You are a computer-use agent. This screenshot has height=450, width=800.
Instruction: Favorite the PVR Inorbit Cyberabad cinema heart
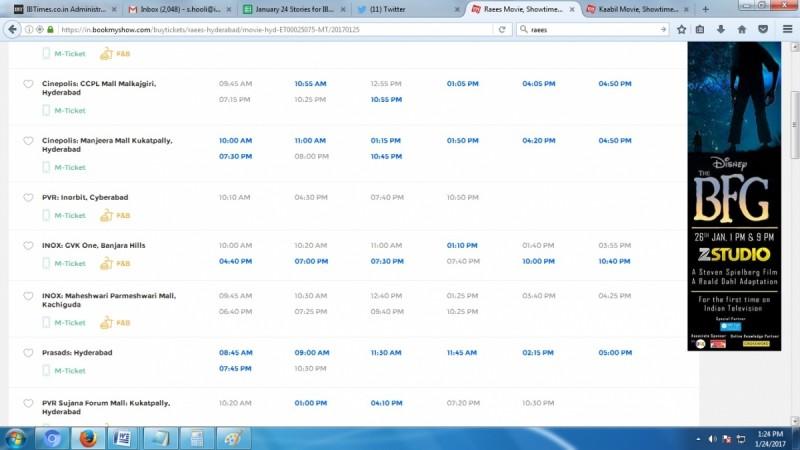(x=28, y=198)
